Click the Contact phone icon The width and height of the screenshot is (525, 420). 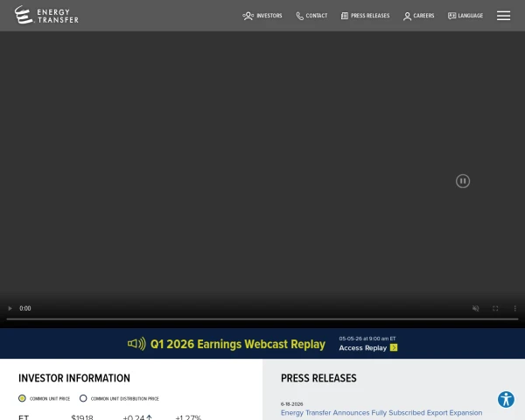(299, 16)
